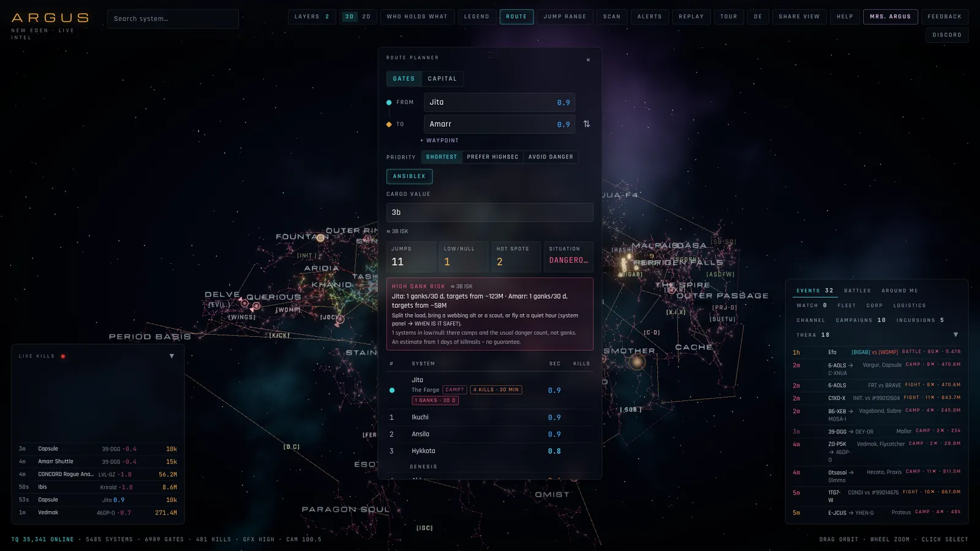Screen dimensions: 980x551
Task: Select the Thera filter
Action: click(x=813, y=335)
